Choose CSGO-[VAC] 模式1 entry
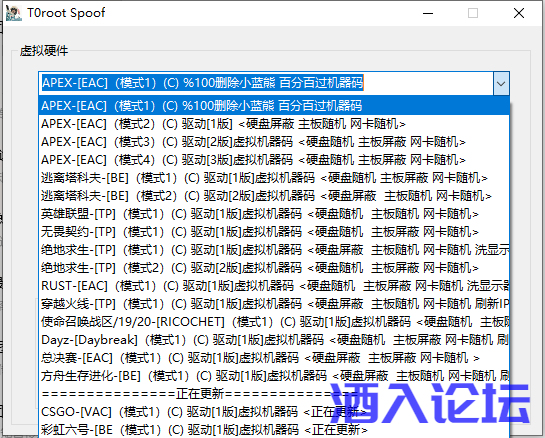Screen dimensions: 545x438 click(274, 412)
